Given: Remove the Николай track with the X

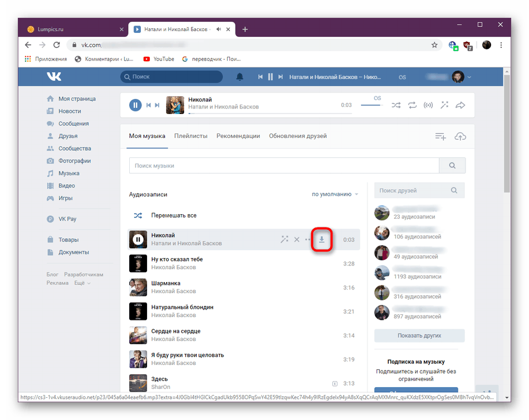Looking at the screenshot, I should pyautogui.click(x=297, y=240).
